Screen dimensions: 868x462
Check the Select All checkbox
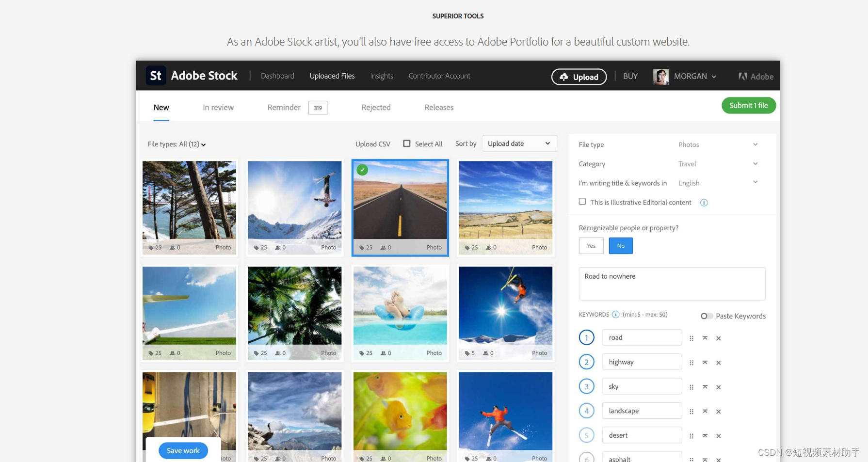click(x=407, y=143)
